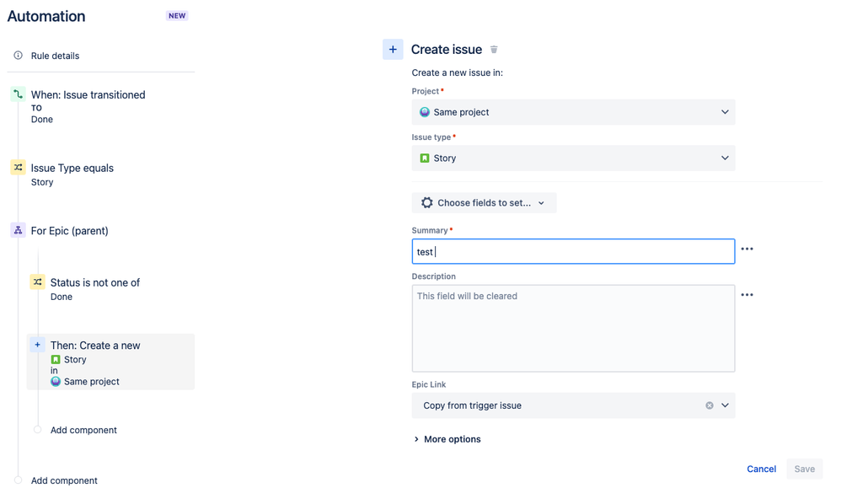Click the Save button

coord(805,469)
